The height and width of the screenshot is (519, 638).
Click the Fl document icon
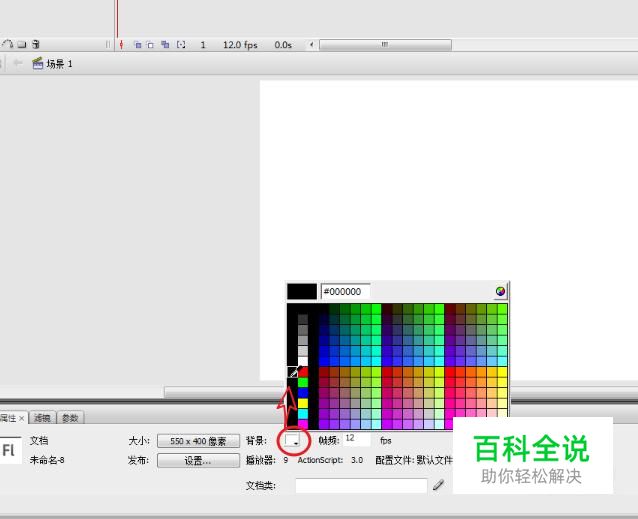click(9, 450)
